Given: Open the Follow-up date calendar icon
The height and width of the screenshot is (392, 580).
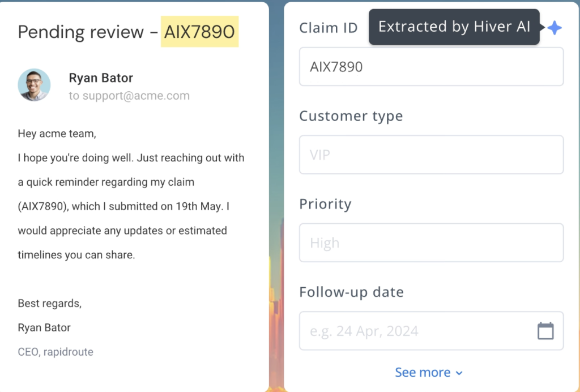Looking at the screenshot, I should click(x=545, y=331).
